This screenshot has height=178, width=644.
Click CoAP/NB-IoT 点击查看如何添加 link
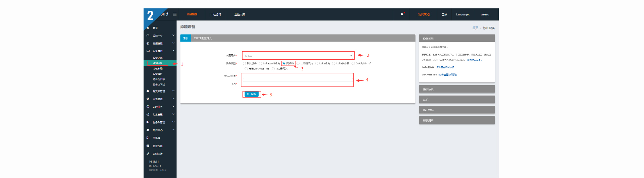pyautogui.click(x=448, y=75)
